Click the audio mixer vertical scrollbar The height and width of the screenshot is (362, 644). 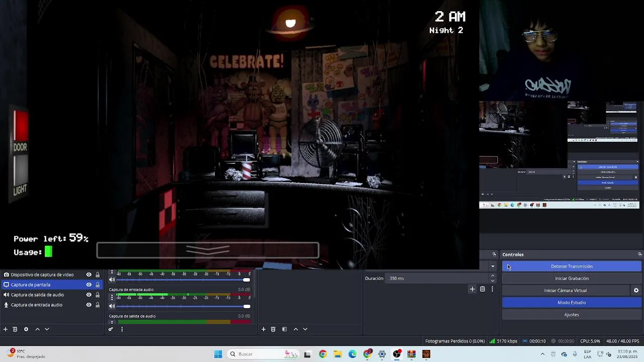(254, 284)
